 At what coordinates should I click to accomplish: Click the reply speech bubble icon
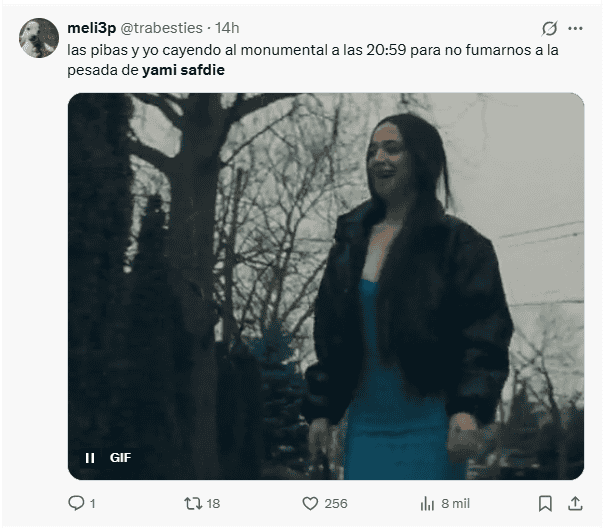click(76, 503)
